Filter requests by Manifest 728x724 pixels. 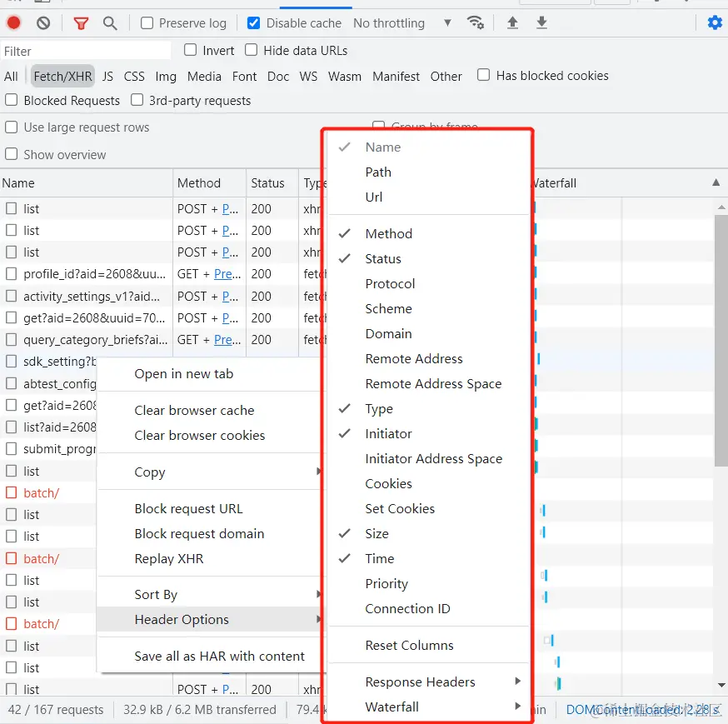coord(396,76)
